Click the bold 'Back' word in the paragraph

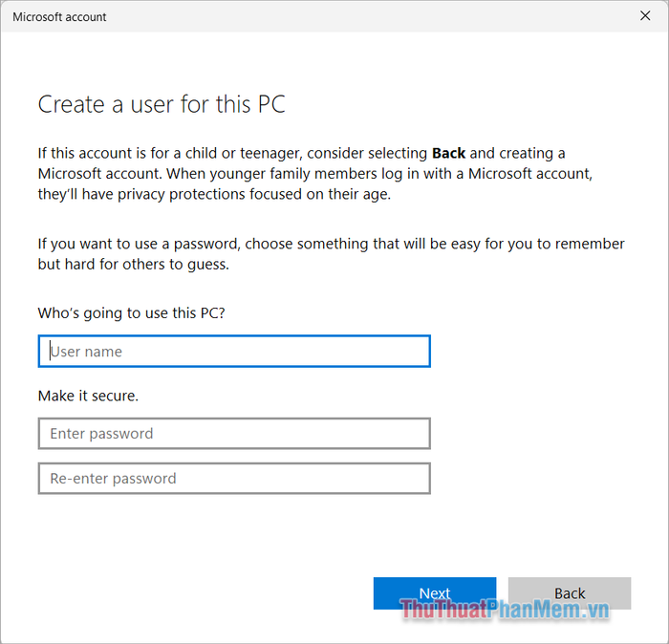[448, 153]
